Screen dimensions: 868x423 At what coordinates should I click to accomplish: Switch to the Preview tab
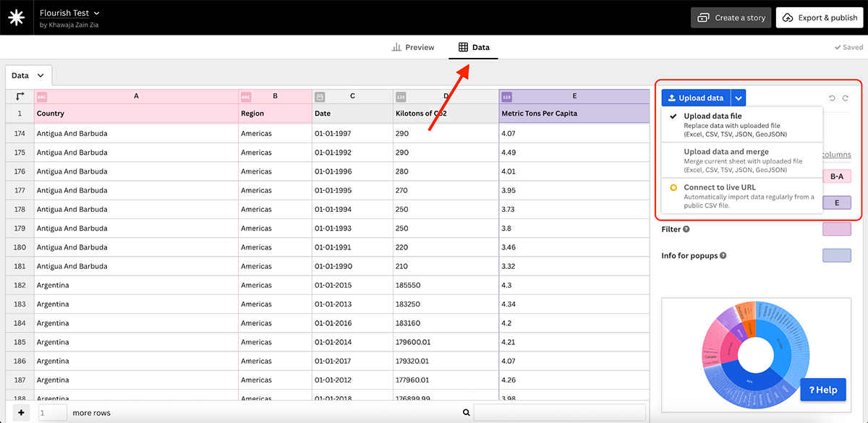coord(413,48)
